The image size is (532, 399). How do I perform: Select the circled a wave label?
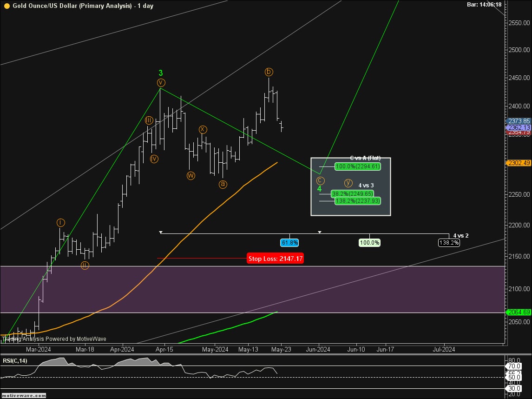click(223, 185)
